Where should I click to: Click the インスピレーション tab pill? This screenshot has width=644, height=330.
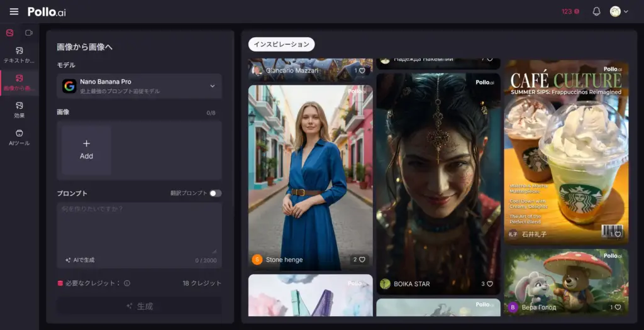point(281,44)
